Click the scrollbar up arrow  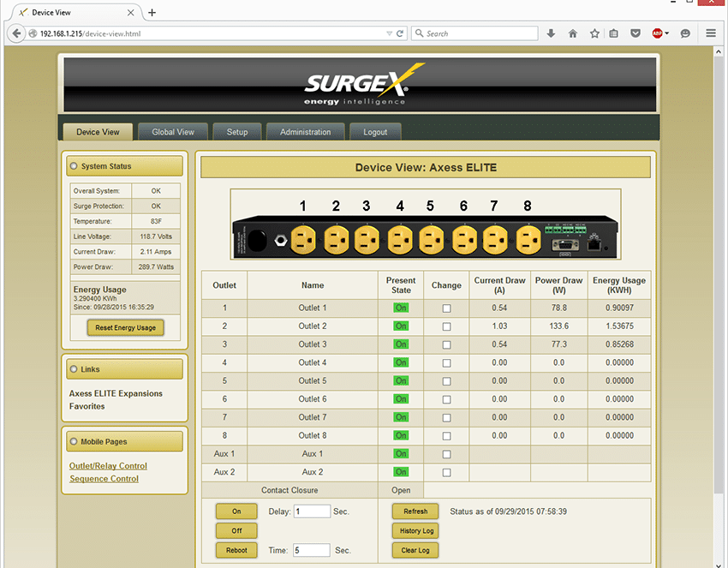719,51
